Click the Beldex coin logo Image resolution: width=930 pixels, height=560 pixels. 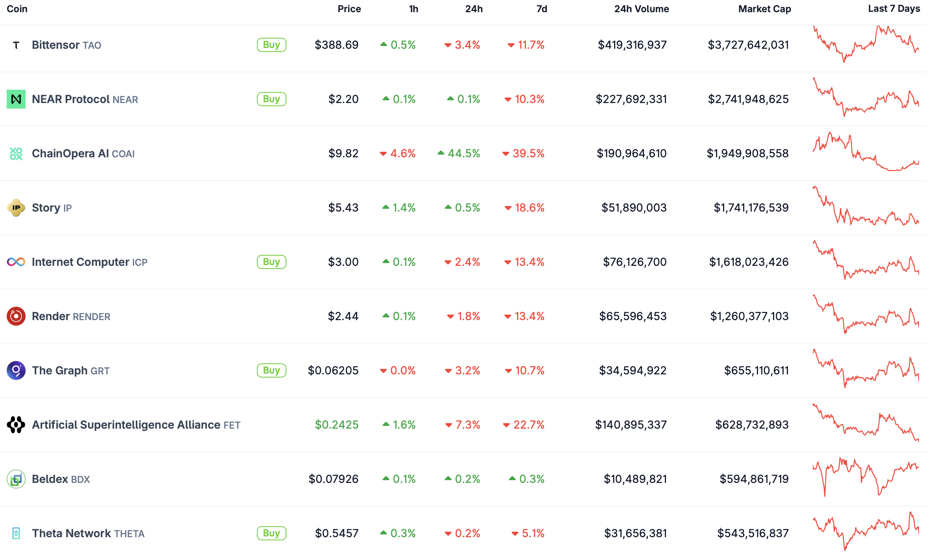tap(16, 479)
